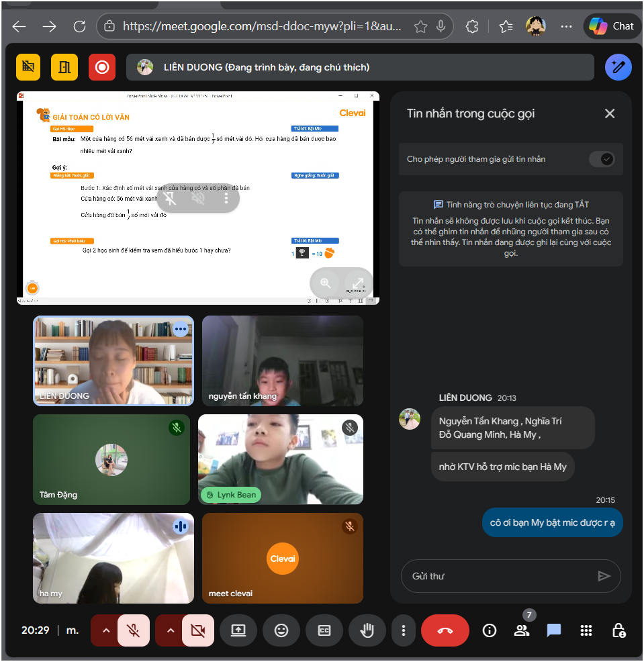Viewport: 644px width, 662px height.
Task: Close the in-call messages panel
Action: tap(609, 113)
